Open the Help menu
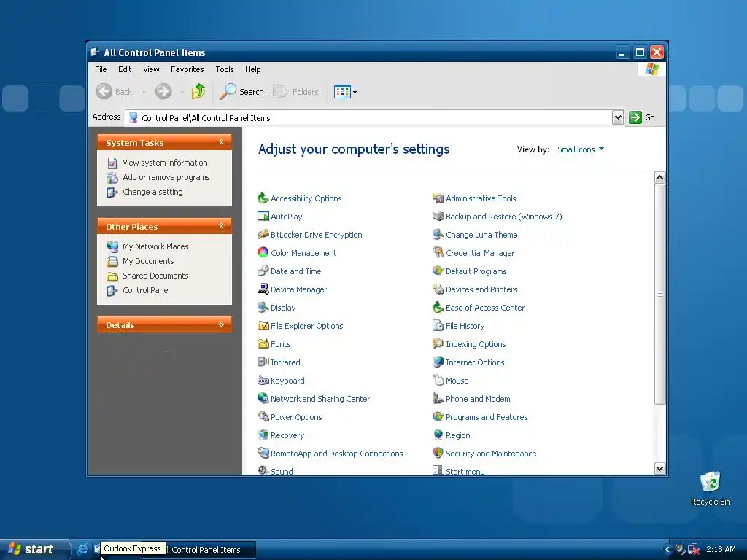The height and width of the screenshot is (560, 747). [x=252, y=69]
